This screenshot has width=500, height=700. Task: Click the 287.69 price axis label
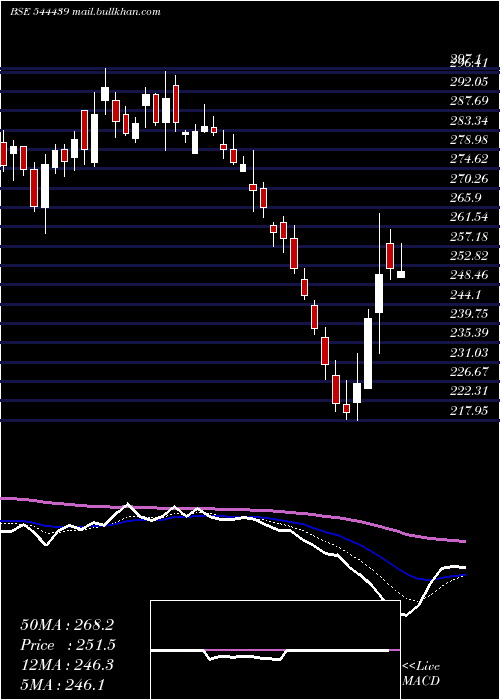coord(469,101)
